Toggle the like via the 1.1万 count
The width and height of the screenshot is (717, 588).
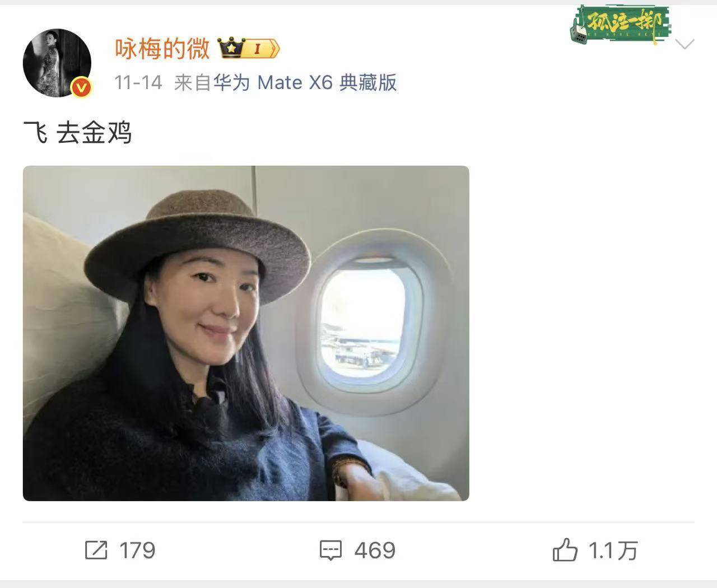point(613,551)
